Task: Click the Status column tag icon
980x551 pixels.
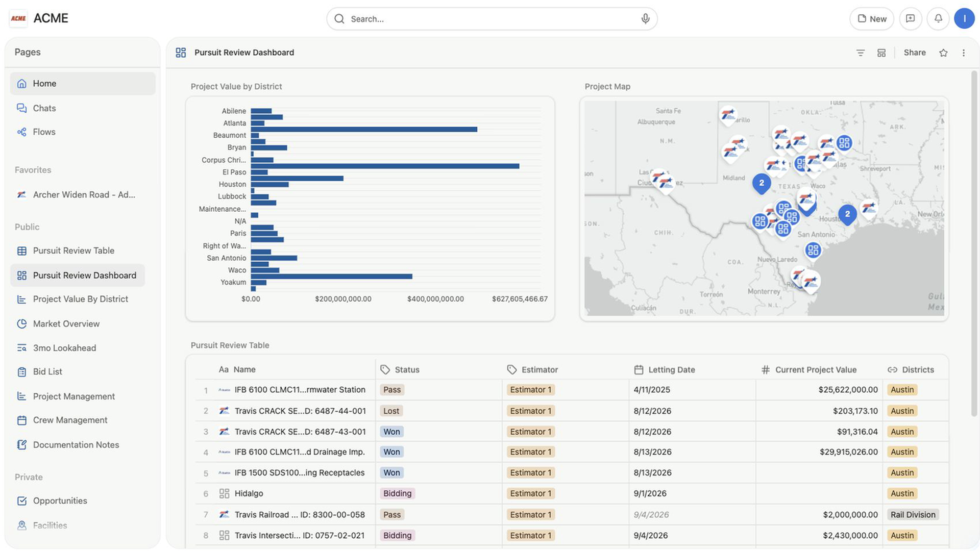Action: coord(385,369)
